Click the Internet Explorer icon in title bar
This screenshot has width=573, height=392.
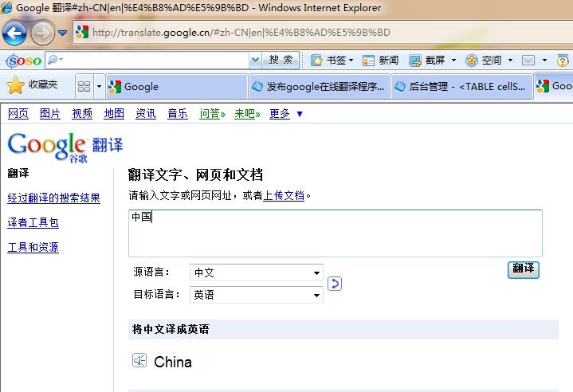[x=6, y=7]
